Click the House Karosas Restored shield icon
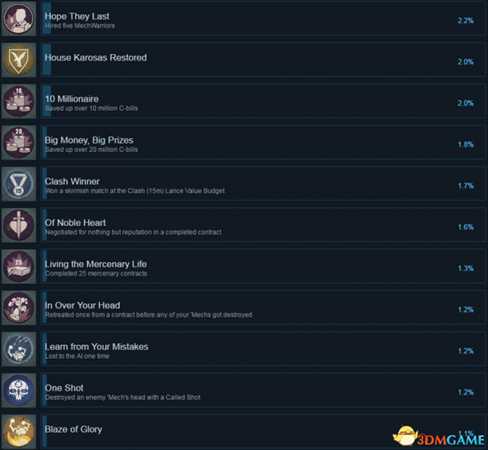Viewport: 488px width, 450px height. (x=18, y=60)
